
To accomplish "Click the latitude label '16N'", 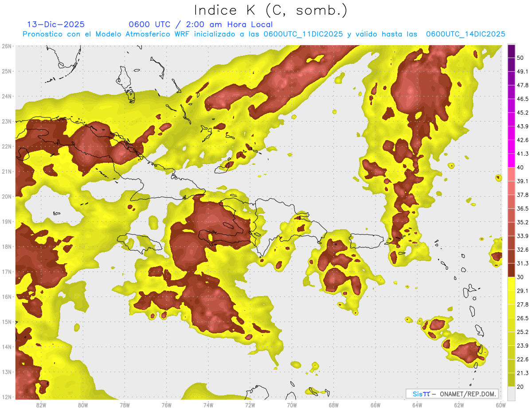I will 7,297.
